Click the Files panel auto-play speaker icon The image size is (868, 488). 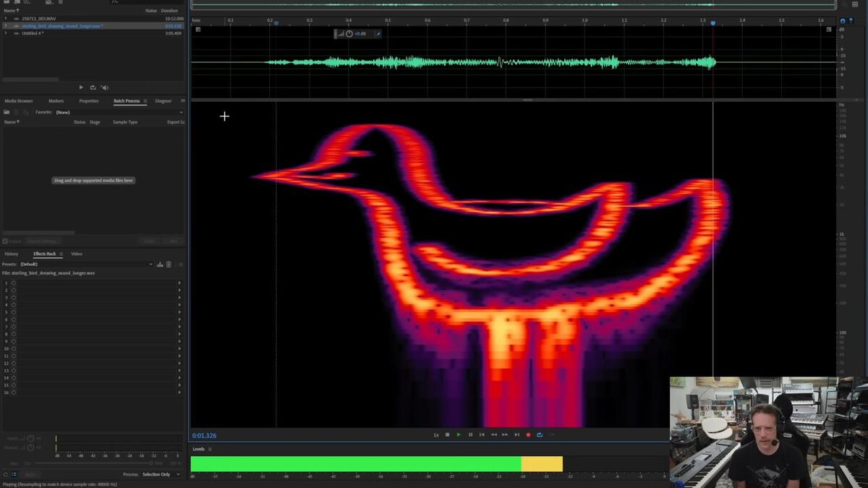pyautogui.click(x=104, y=87)
